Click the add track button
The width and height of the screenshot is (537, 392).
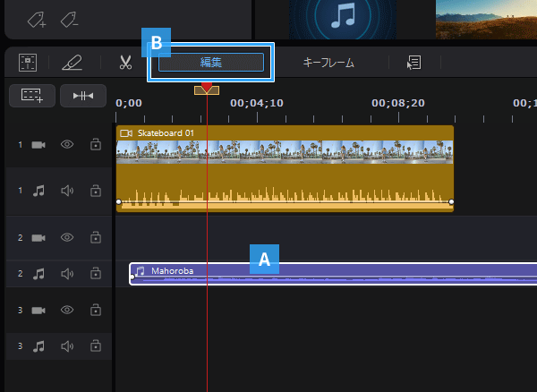coord(32,96)
